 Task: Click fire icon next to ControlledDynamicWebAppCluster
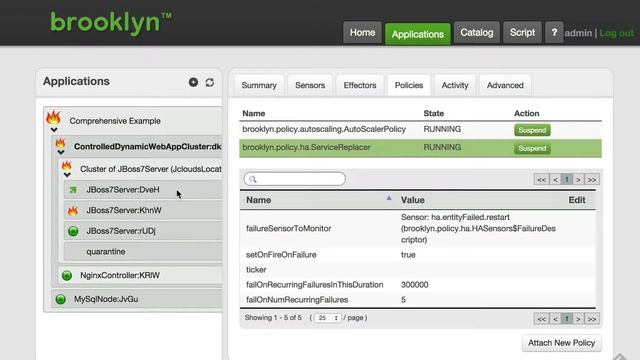point(60,143)
